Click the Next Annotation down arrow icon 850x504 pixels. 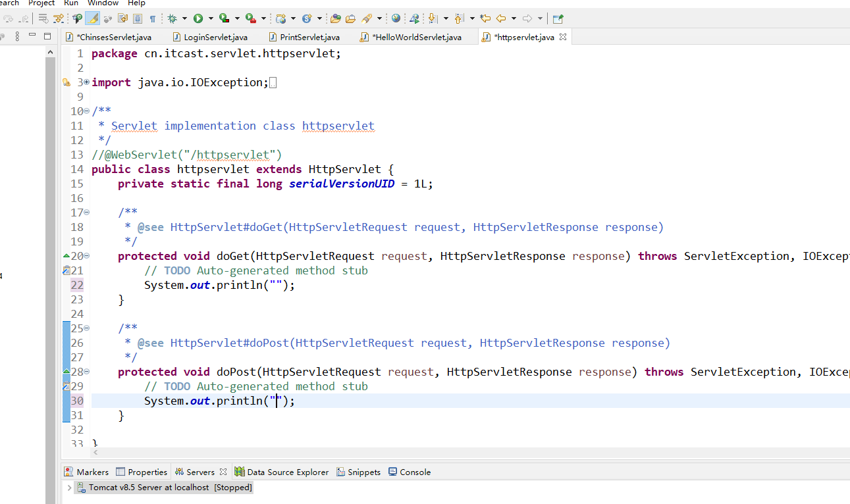433,18
